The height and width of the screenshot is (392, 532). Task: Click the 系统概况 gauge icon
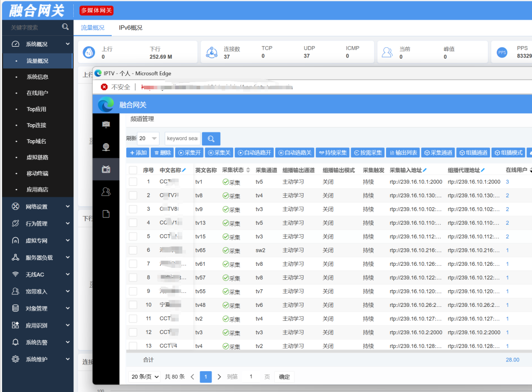(x=15, y=44)
